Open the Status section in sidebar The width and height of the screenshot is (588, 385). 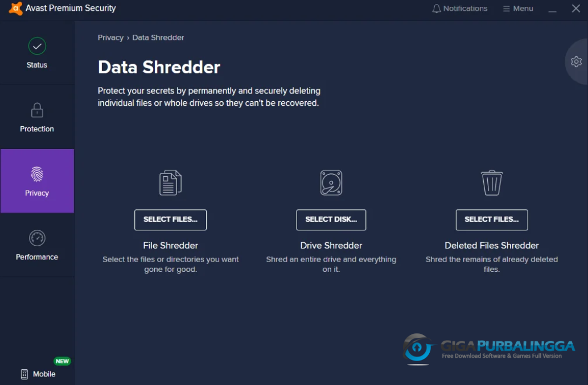pos(37,53)
